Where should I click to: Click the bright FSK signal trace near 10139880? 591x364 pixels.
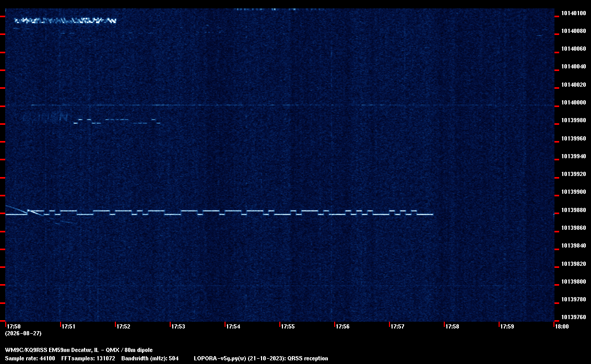[x=219, y=213]
